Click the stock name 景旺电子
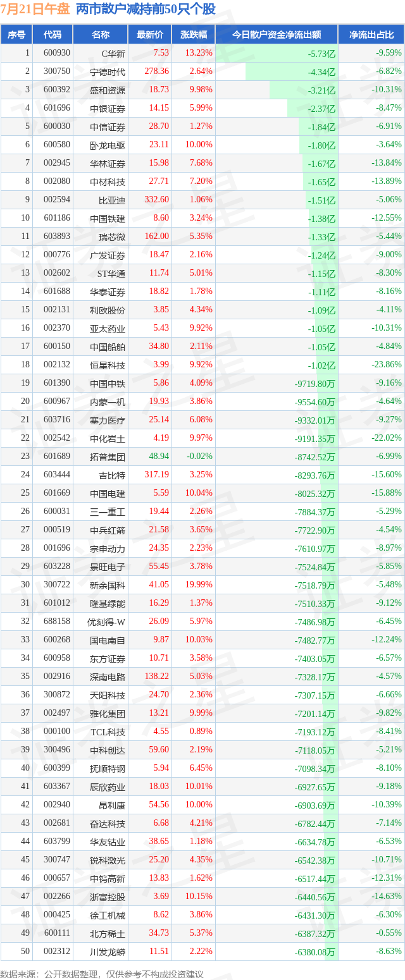Viewport: 405px width, 980px height. tap(108, 567)
